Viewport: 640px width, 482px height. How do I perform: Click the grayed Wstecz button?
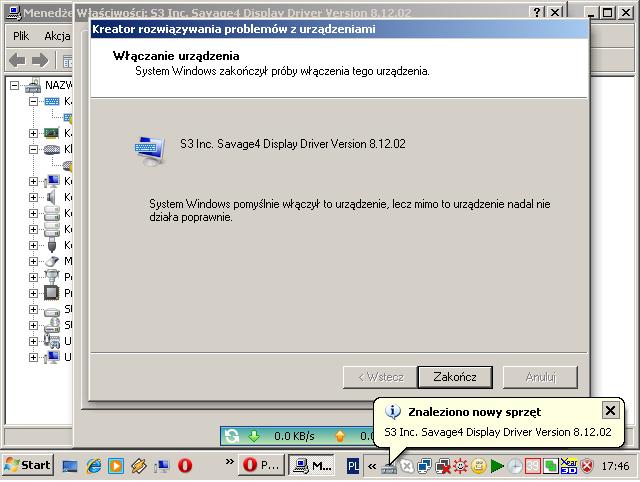(x=380, y=377)
